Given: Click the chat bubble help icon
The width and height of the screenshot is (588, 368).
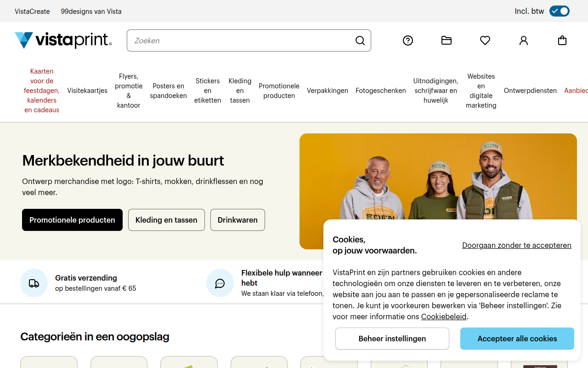Looking at the screenshot, I should tap(220, 283).
